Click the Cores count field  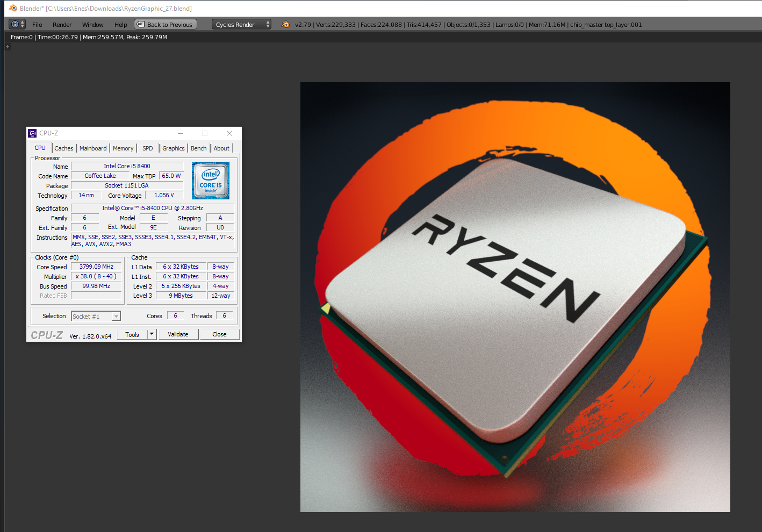(175, 316)
